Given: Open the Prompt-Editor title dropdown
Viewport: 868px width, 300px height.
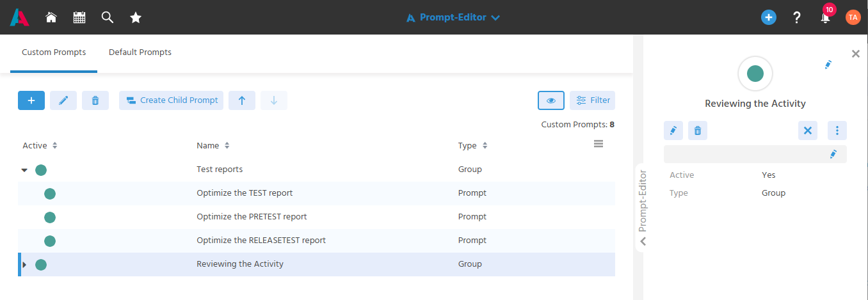Looking at the screenshot, I should (453, 18).
